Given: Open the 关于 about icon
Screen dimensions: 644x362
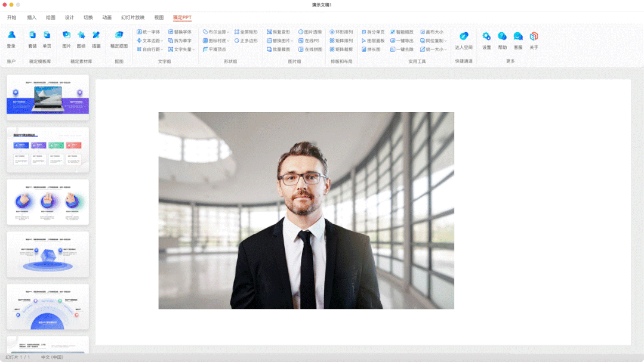Looking at the screenshot, I should [534, 36].
